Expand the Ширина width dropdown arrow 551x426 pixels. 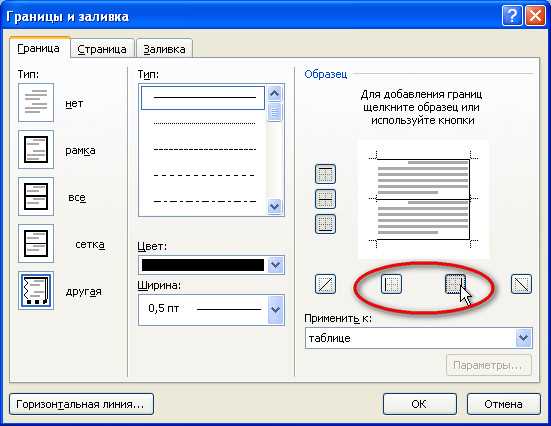276,310
